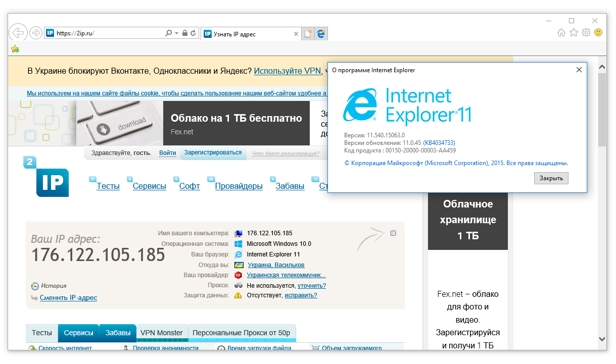616x364 pixels.
Task: Switch to the 'VPN Monster' tab
Action: point(162,333)
